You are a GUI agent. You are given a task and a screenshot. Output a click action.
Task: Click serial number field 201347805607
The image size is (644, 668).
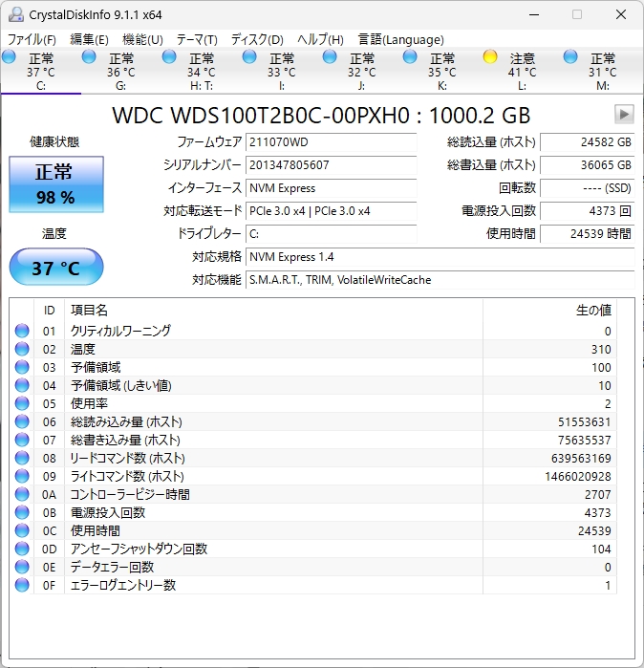coord(331,165)
